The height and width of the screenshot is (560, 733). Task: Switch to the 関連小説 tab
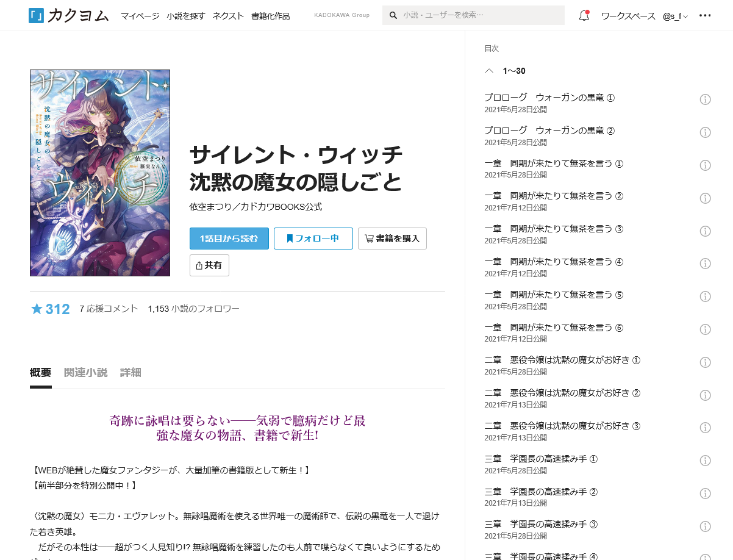[85, 373]
